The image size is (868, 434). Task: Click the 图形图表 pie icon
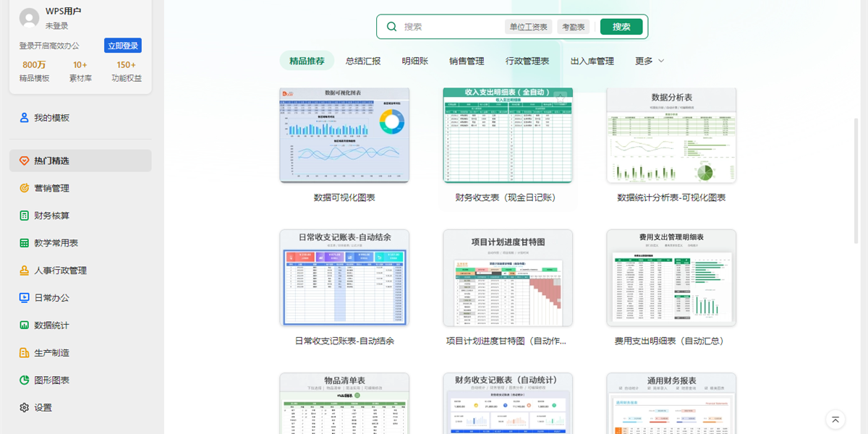(x=24, y=380)
